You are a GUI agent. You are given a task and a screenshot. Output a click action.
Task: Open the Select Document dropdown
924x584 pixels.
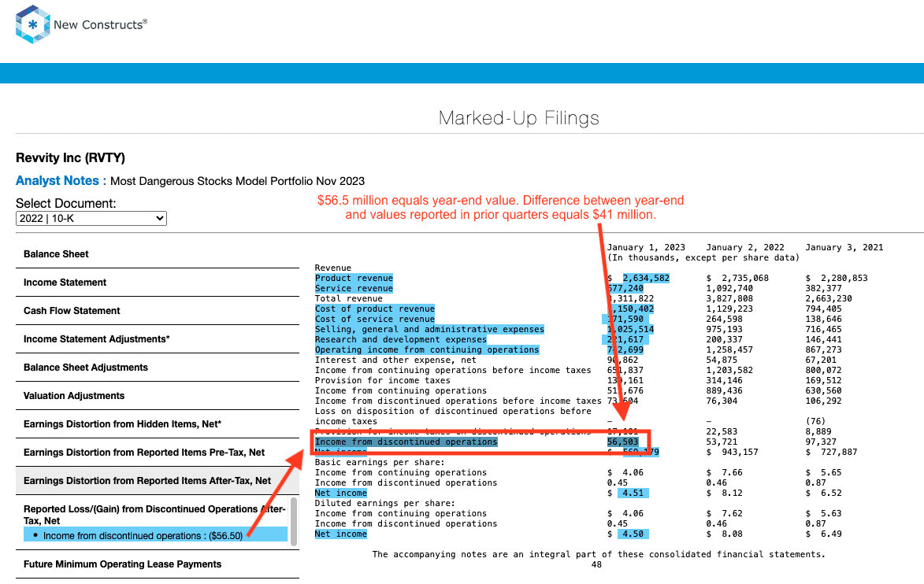click(91, 219)
